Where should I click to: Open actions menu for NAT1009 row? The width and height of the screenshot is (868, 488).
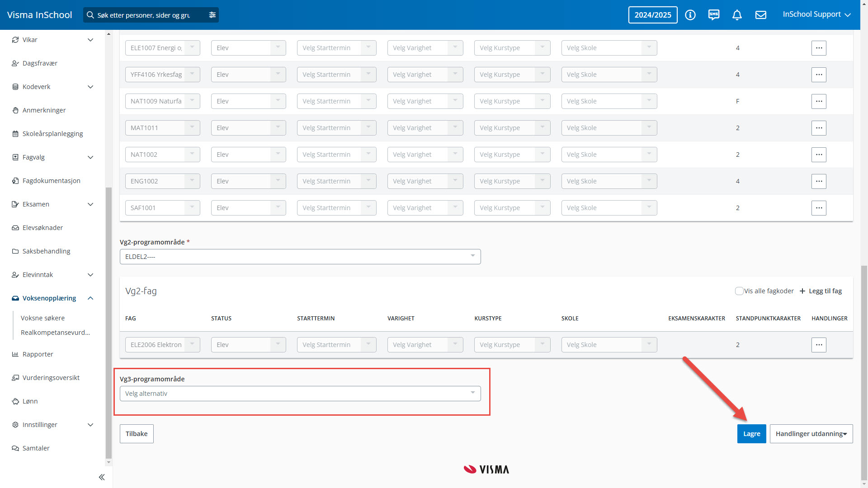pyautogui.click(x=819, y=101)
